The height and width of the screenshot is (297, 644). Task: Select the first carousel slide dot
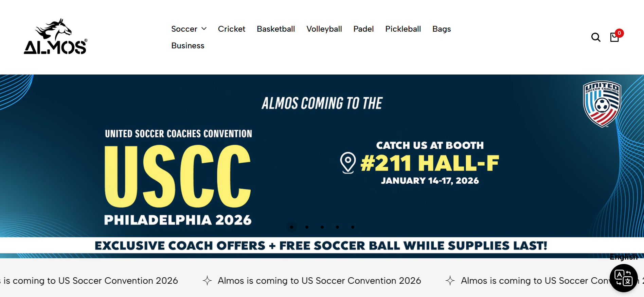point(291,227)
